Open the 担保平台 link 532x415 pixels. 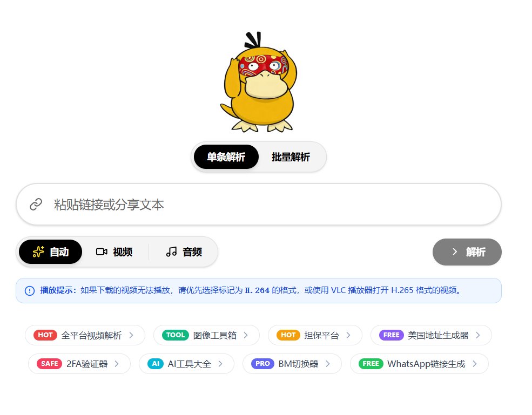click(315, 335)
